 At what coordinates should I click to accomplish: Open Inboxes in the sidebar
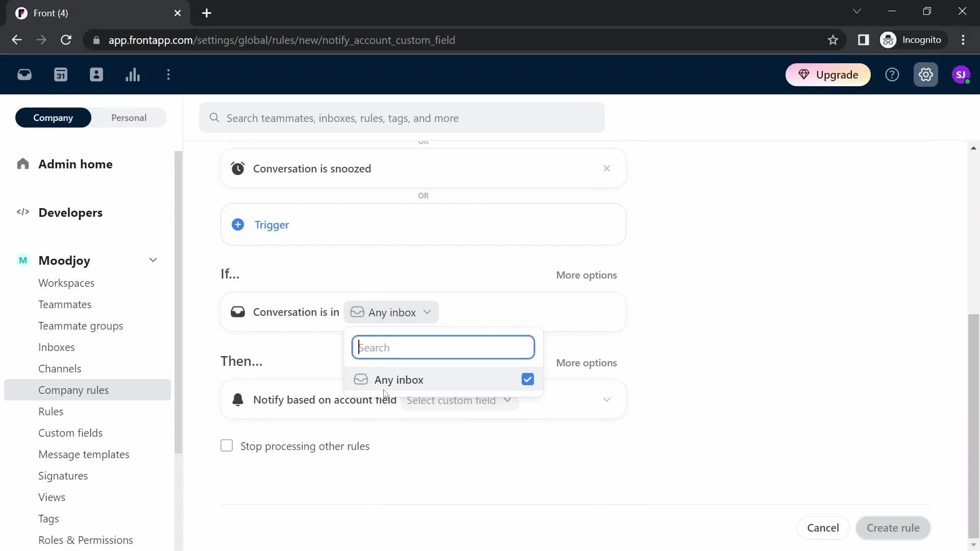click(x=57, y=347)
